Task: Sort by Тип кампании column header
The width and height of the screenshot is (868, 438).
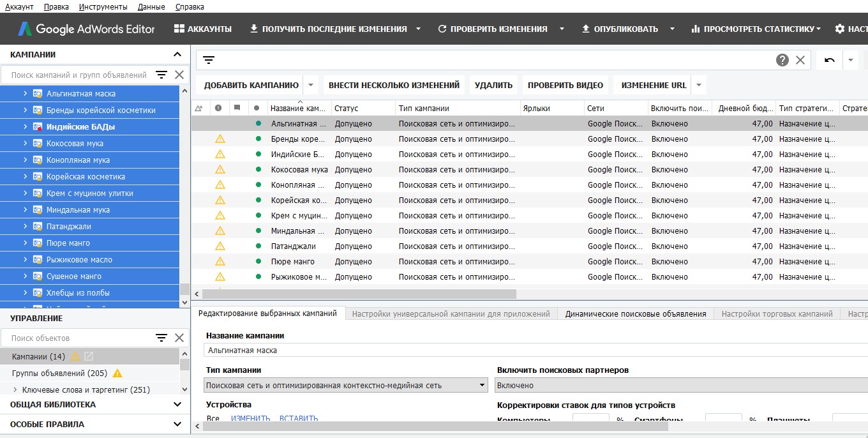Action: click(458, 108)
